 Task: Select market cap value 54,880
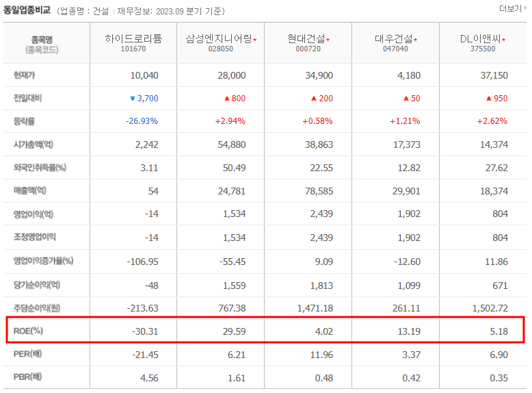click(x=232, y=144)
